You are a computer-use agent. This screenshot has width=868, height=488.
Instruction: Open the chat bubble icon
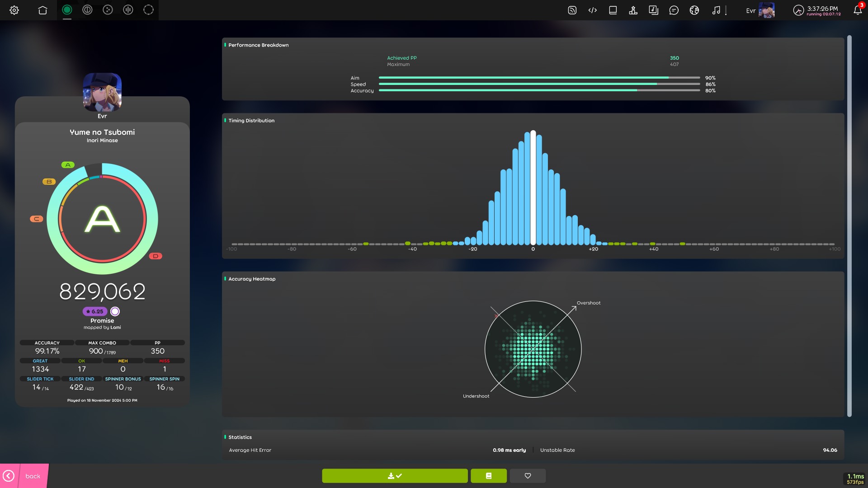674,10
